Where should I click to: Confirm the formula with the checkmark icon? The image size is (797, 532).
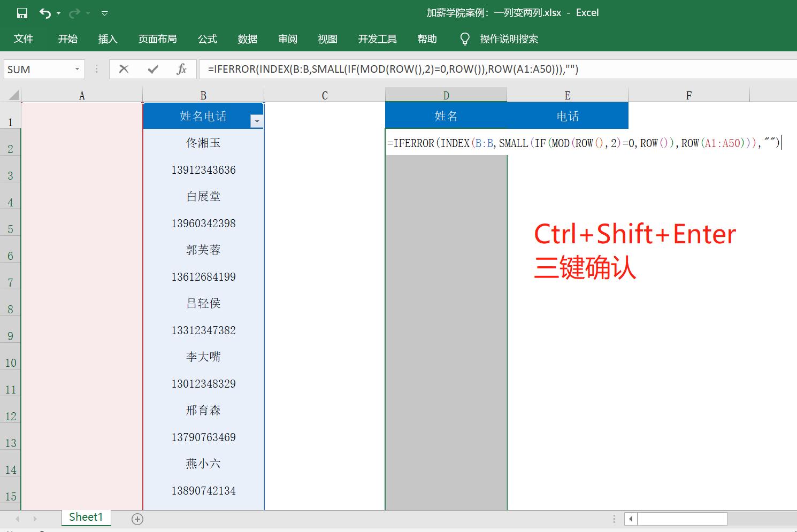pyautogui.click(x=152, y=69)
